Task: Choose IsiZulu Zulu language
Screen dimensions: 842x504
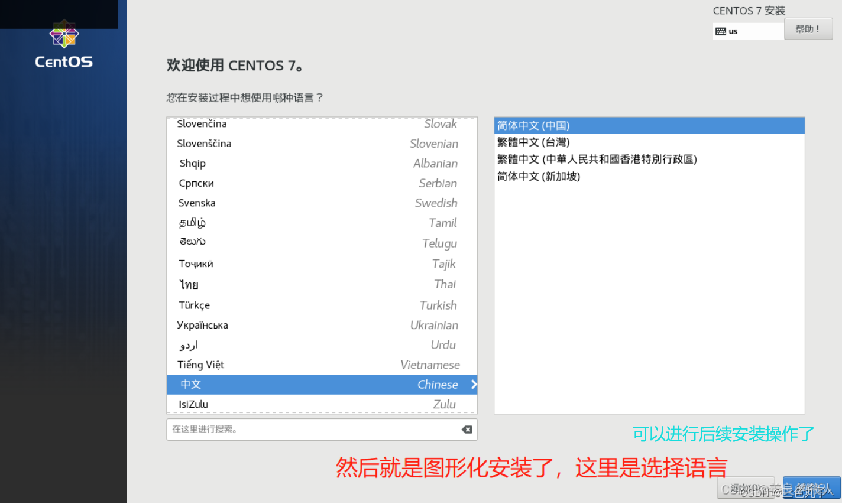Action: 322,404
